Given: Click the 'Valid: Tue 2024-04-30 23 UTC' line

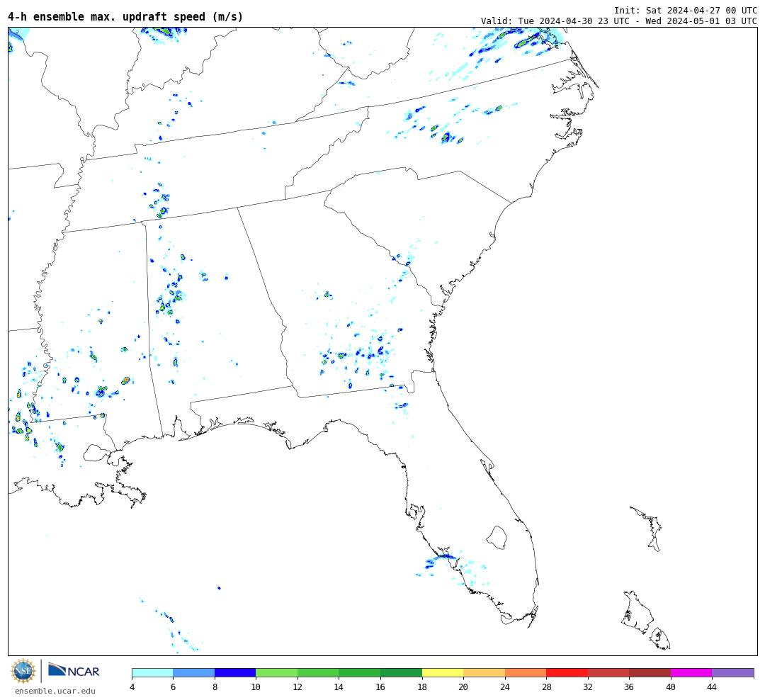Looking at the screenshot, I should pos(618,21).
